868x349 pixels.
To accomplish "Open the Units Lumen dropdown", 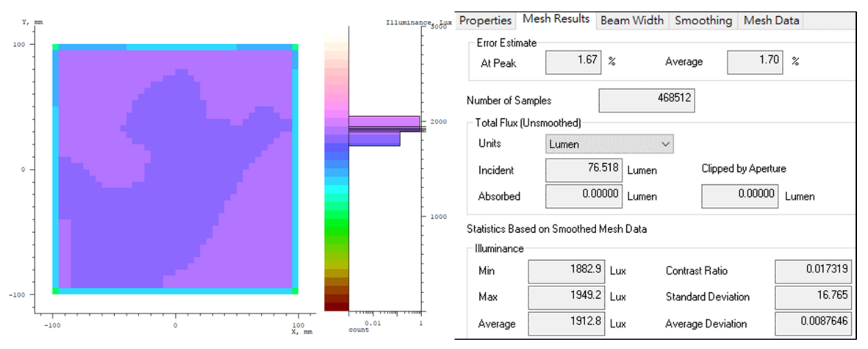I will pos(609,144).
